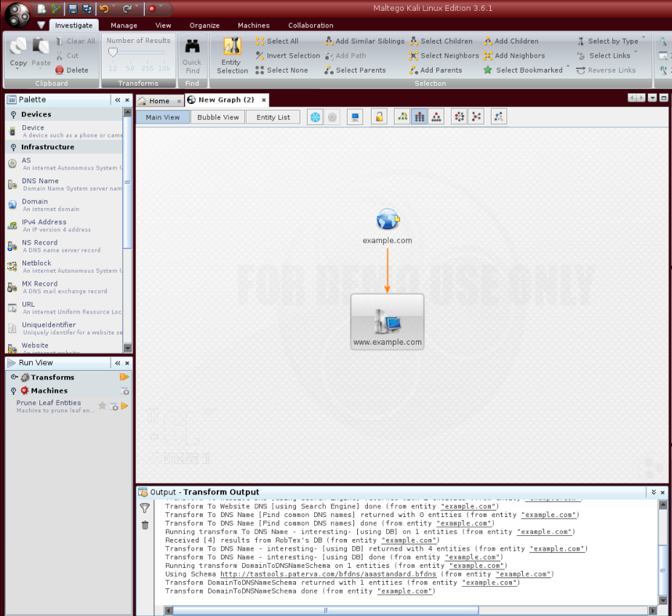Click the new graph document icon
The height and width of the screenshot is (616, 672).
coord(42,9)
